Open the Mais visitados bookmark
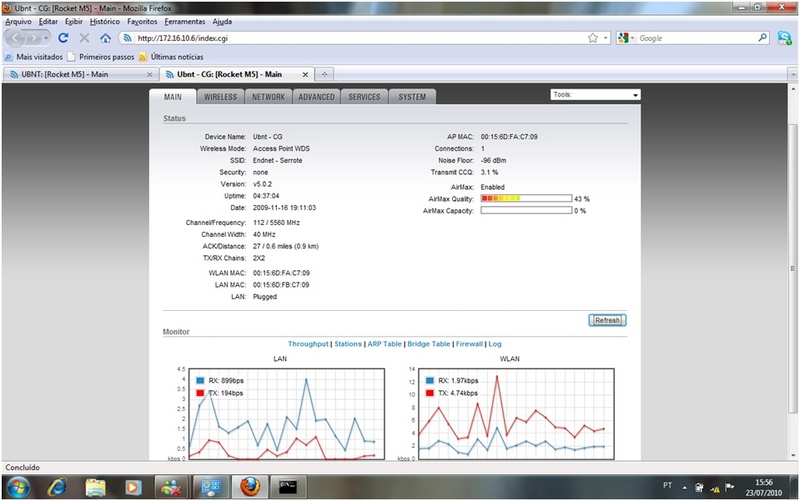Screen dimensions: 800x501 tap(34, 57)
